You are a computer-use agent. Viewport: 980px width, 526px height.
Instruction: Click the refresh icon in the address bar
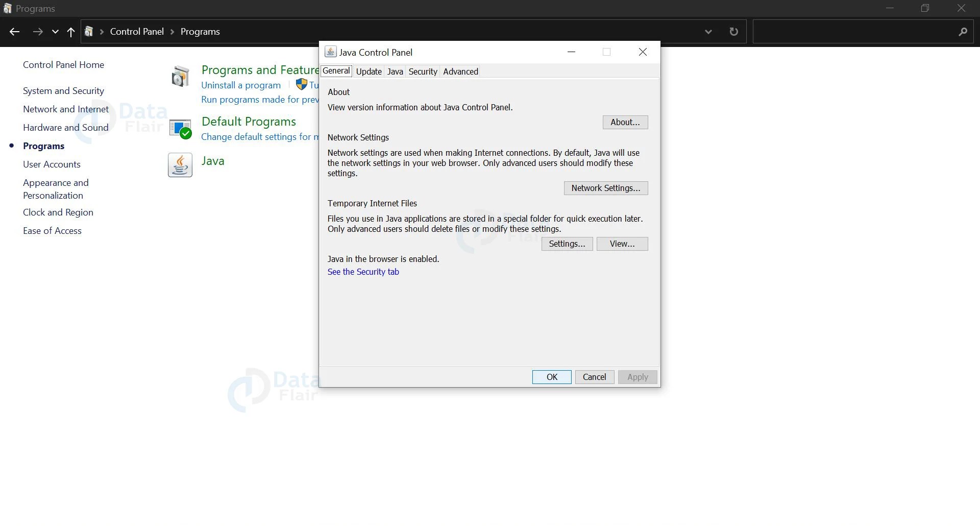coord(733,31)
